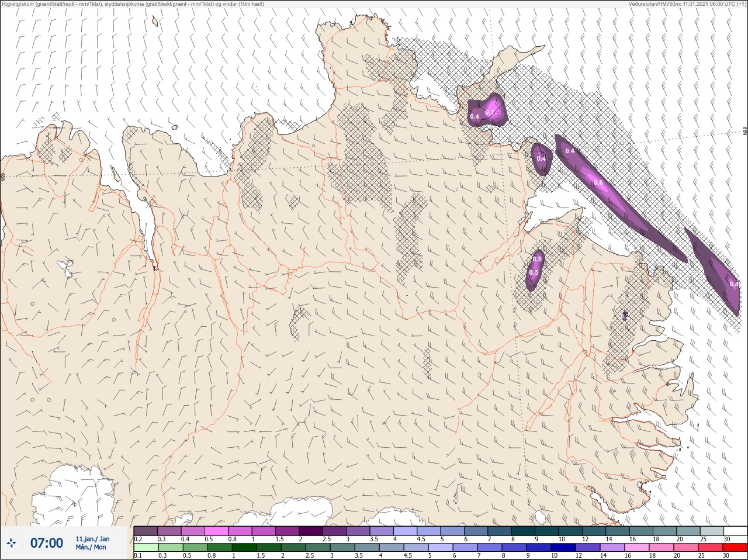
Task: Pick the red swatch at the end of the lower legend
Action: pyautogui.click(x=735, y=548)
